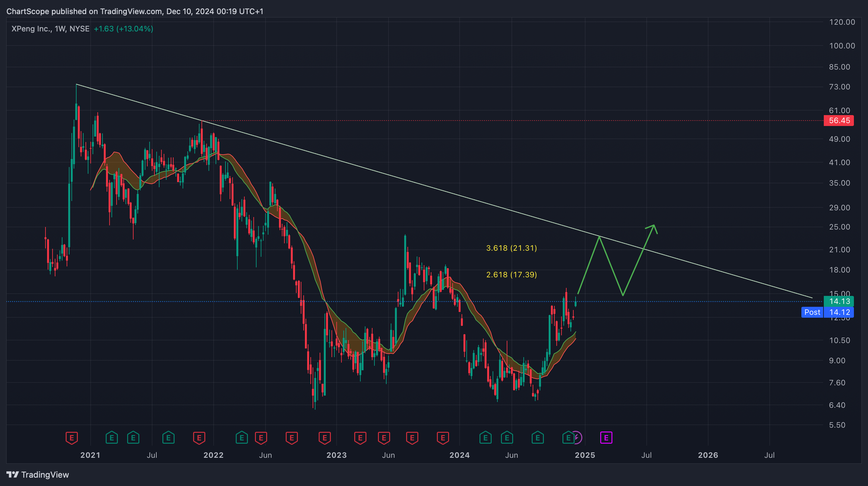Select the 3.618 (21.31) Fibonacci label
The width and height of the screenshot is (868, 486).
511,248
